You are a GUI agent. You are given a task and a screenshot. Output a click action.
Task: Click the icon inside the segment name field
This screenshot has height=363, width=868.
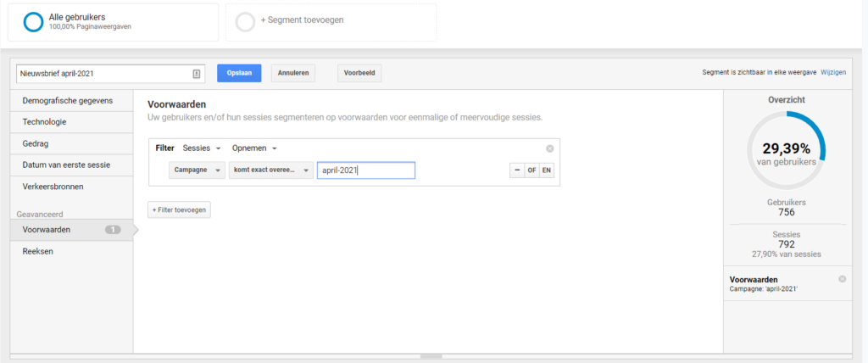click(x=196, y=74)
